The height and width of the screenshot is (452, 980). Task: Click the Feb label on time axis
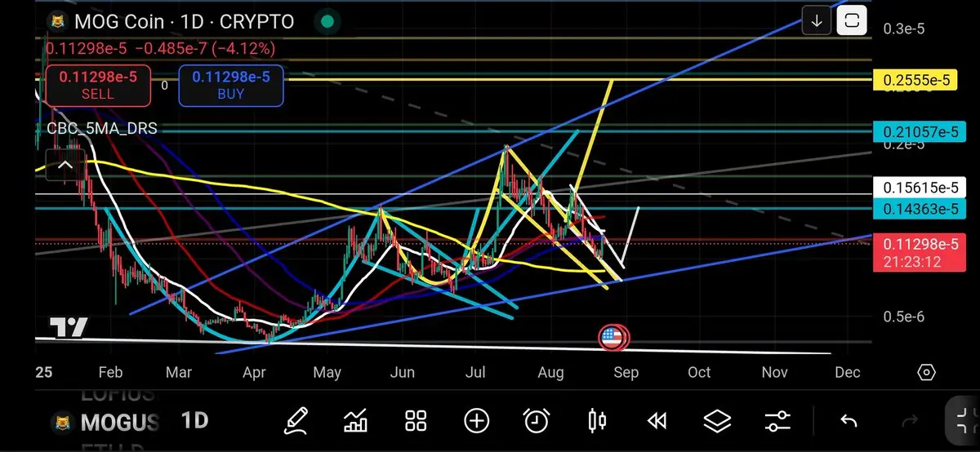point(109,373)
